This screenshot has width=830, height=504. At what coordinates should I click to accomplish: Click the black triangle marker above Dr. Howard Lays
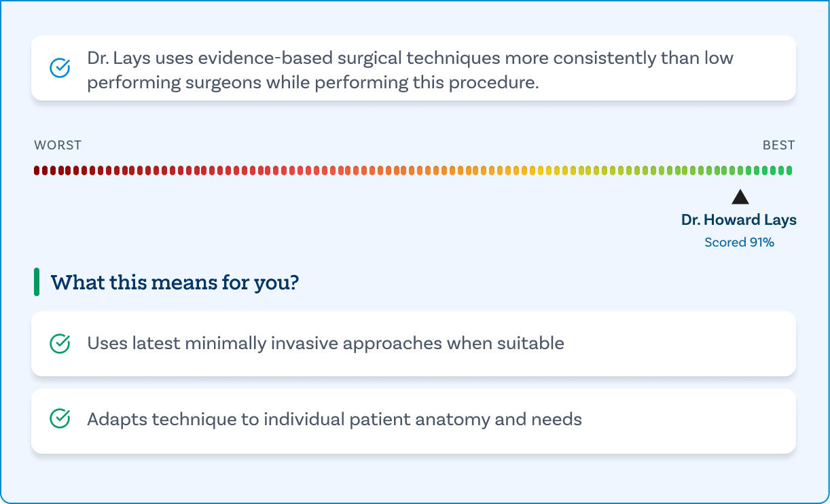[x=740, y=197]
